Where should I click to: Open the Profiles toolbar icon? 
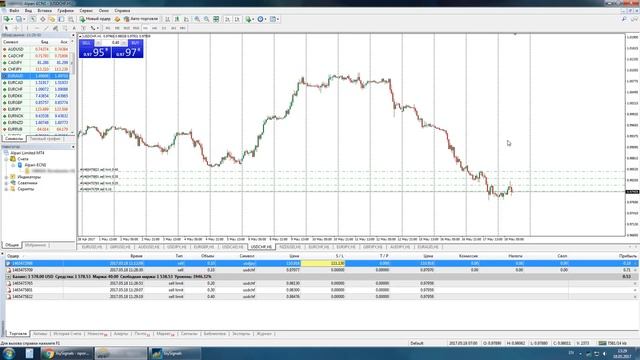point(19,19)
